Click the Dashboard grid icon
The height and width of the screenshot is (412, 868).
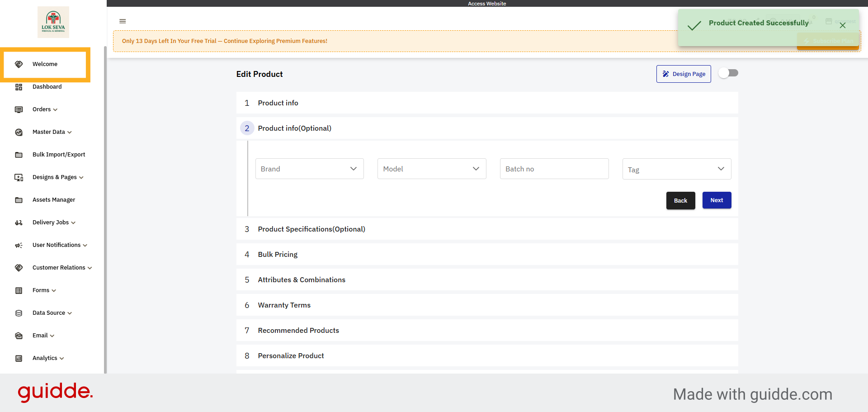tap(19, 87)
